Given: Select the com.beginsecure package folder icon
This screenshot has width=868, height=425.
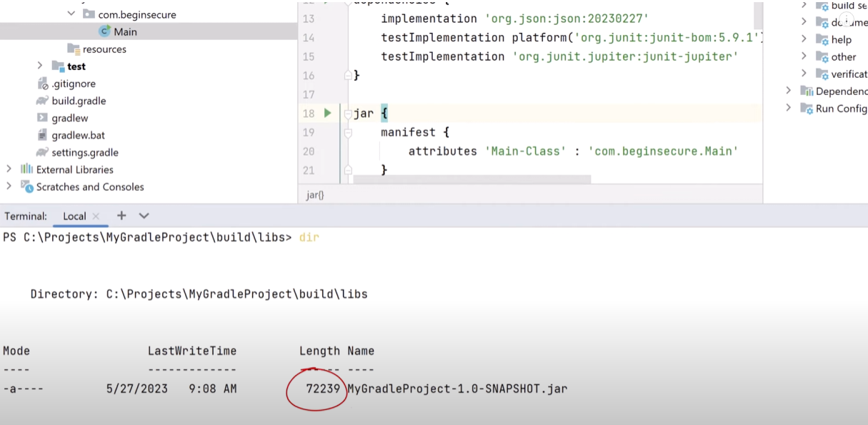Looking at the screenshot, I should tap(89, 14).
